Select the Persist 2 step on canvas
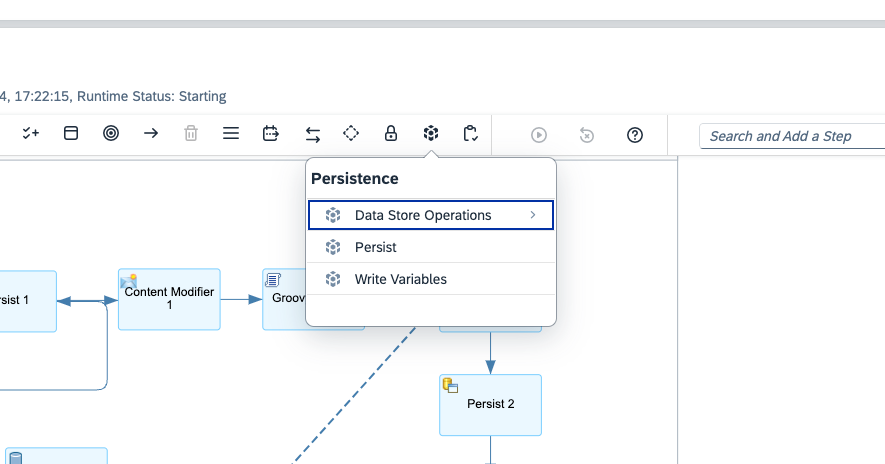Viewport: 885px width, 464px height. [490, 405]
